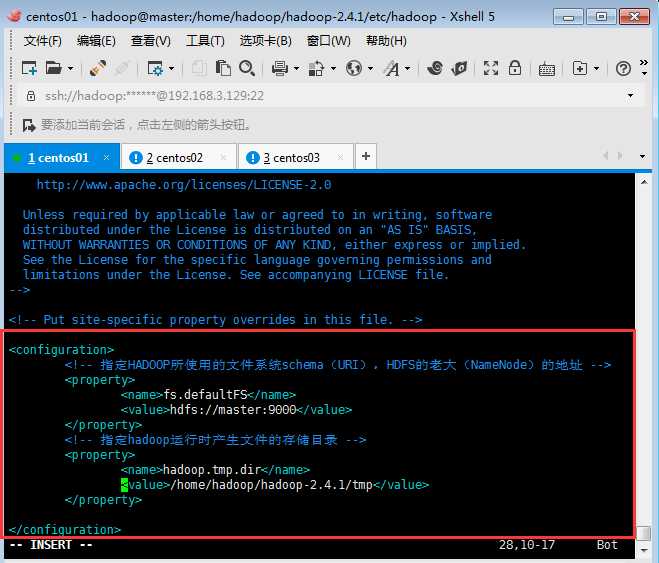Click the ssh address bar field
Image resolution: width=659 pixels, height=563 pixels.
click(x=328, y=96)
